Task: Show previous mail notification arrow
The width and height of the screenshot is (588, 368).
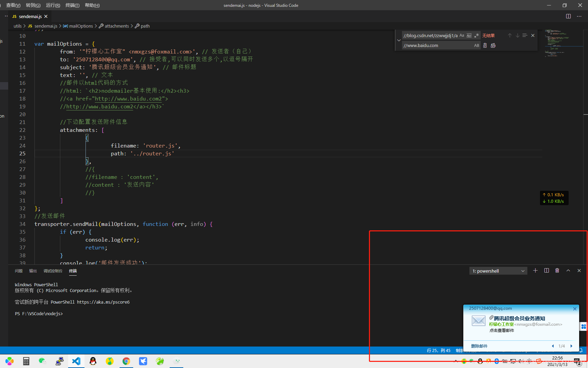Action: pyautogui.click(x=553, y=346)
